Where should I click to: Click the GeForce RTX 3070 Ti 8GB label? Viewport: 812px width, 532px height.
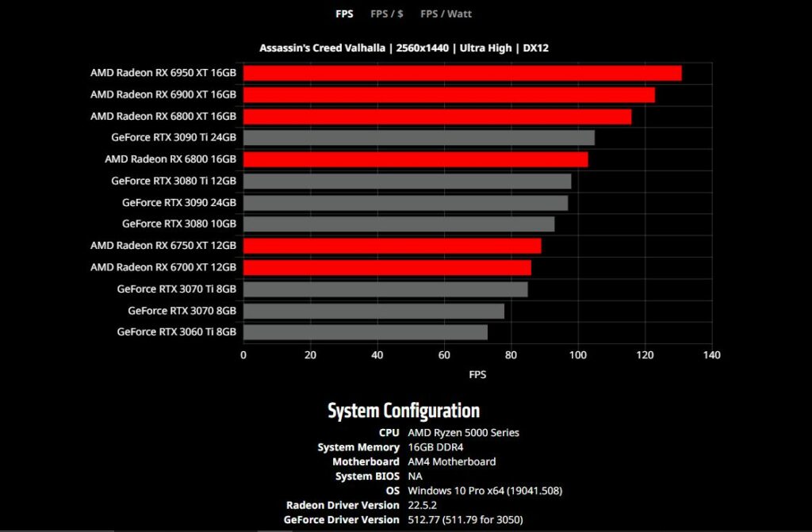click(x=177, y=289)
